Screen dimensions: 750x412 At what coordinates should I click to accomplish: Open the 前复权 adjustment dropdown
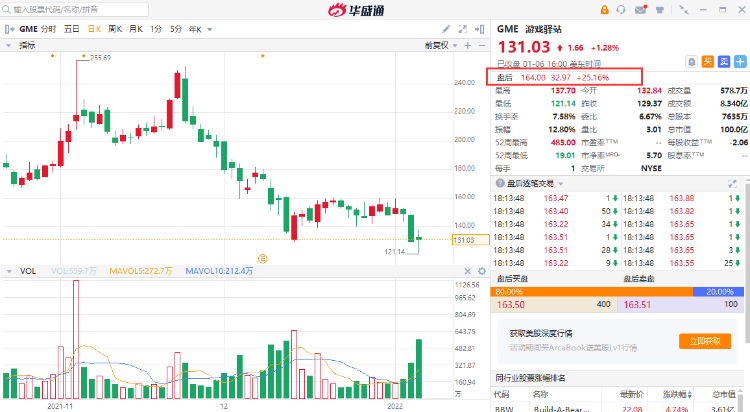pos(441,45)
